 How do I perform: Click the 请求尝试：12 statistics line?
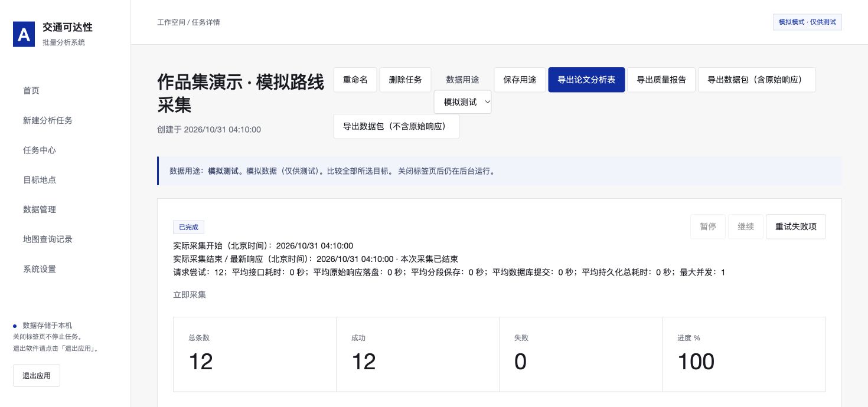449,273
